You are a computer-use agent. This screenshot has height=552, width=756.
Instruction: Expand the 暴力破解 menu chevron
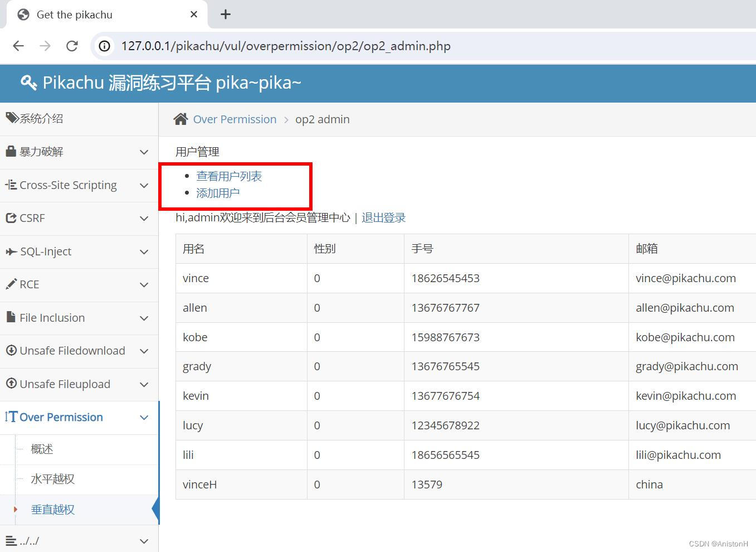pyautogui.click(x=144, y=152)
